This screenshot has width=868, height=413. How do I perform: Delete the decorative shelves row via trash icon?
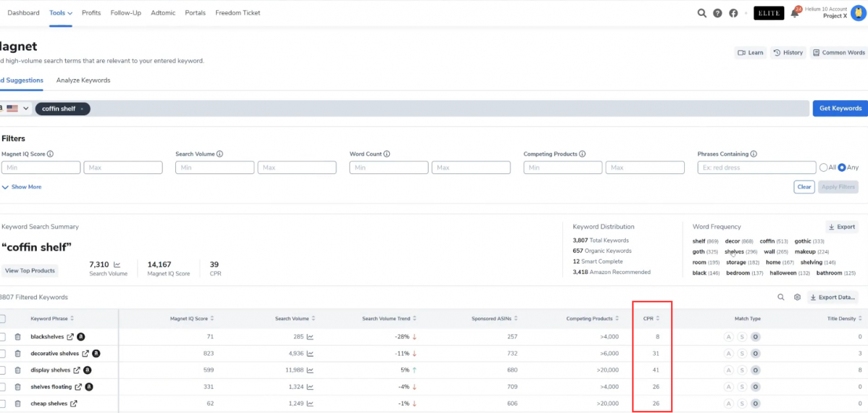click(x=18, y=354)
